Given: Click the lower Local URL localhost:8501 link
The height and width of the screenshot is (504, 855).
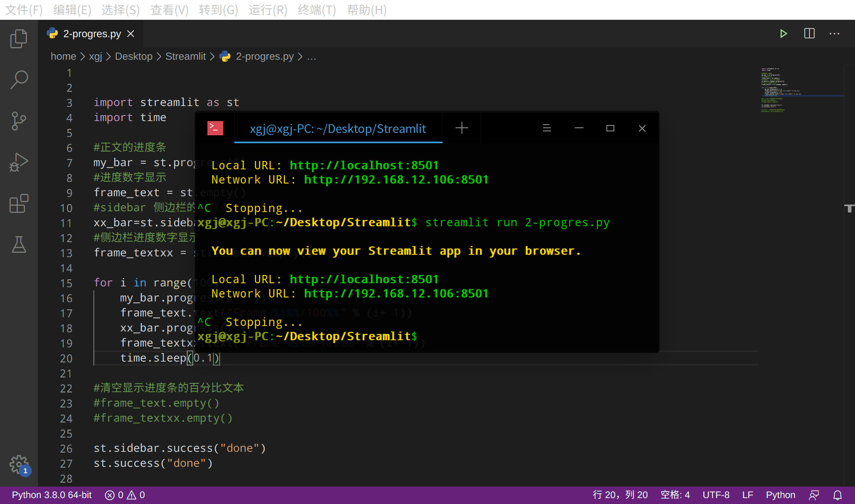Looking at the screenshot, I should (364, 279).
